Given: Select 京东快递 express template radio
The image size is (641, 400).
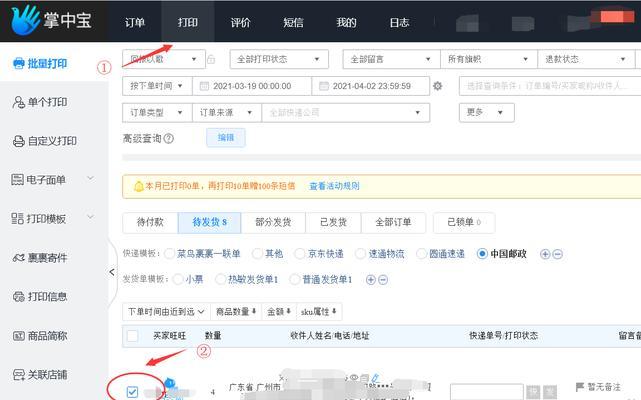Looking at the screenshot, I should coord(300,254).
